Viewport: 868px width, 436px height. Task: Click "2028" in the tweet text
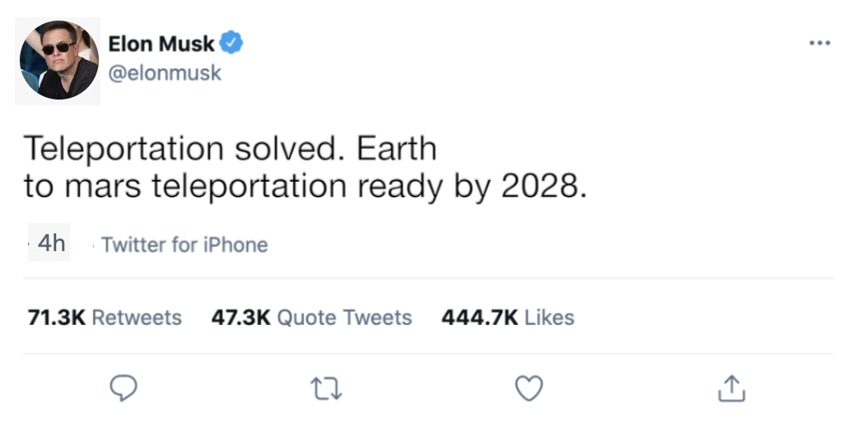540,186
